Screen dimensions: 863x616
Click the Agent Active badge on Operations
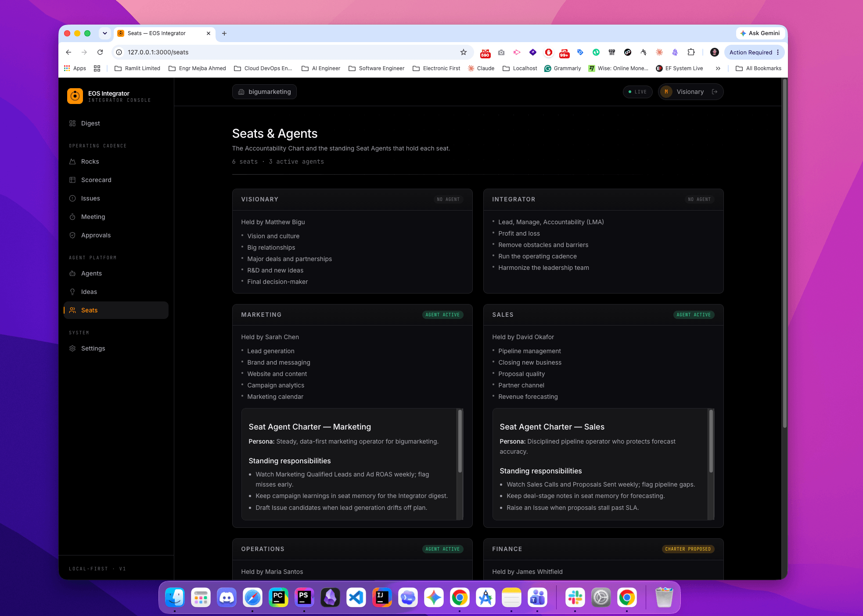tap(442, 549)
